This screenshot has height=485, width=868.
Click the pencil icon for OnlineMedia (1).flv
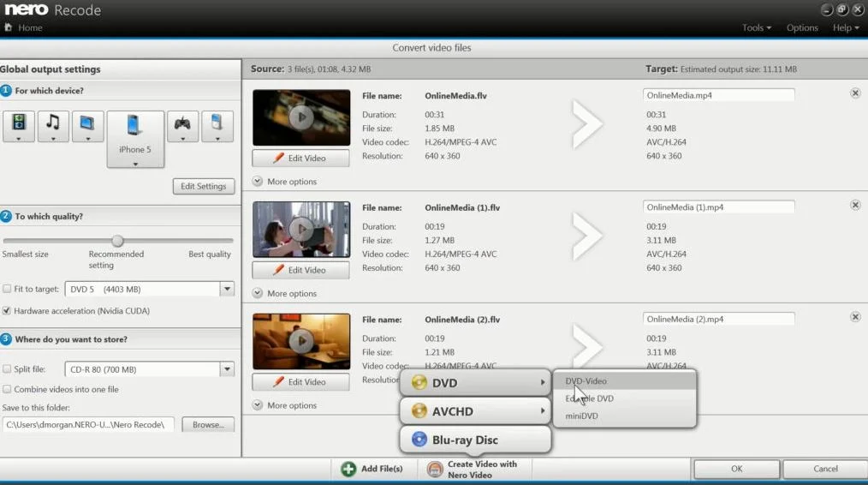pos(278,270)
